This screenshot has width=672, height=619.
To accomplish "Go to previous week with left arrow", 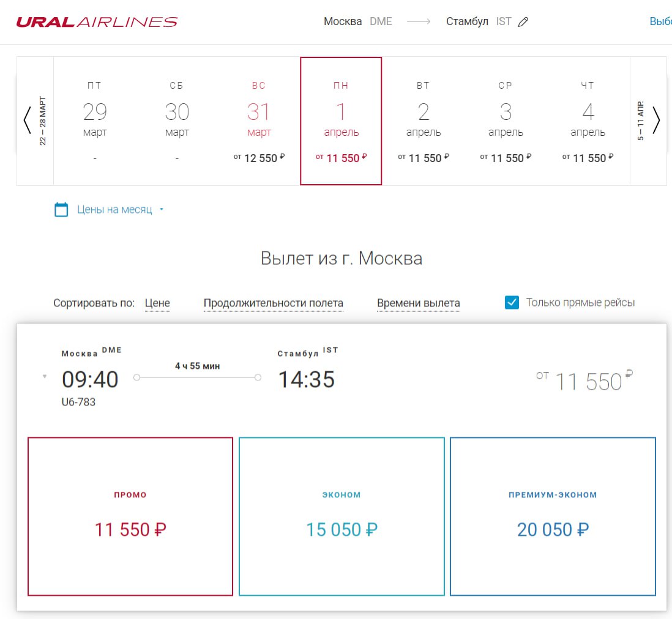I will 27,120.
